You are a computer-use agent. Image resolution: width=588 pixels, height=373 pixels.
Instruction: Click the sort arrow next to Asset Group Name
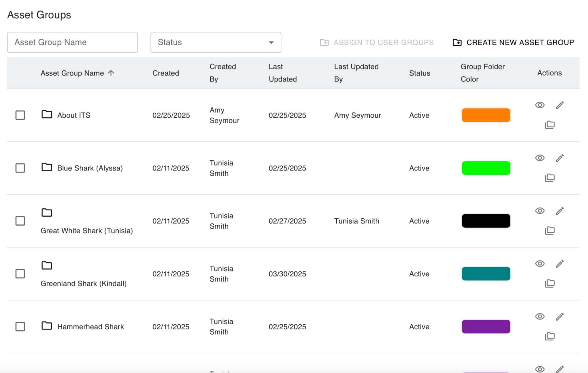point(111,73)
